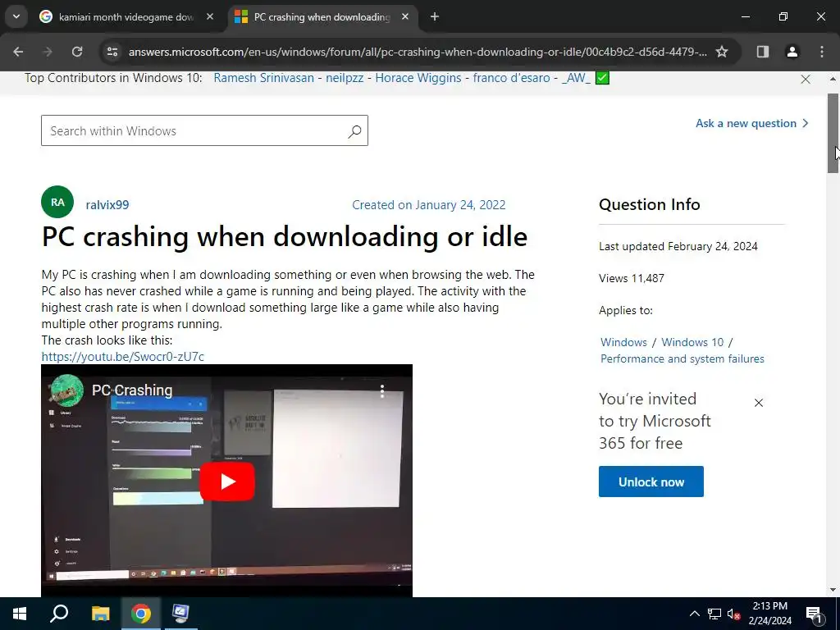Open _AW_ contributor profile

pos(576,78)
